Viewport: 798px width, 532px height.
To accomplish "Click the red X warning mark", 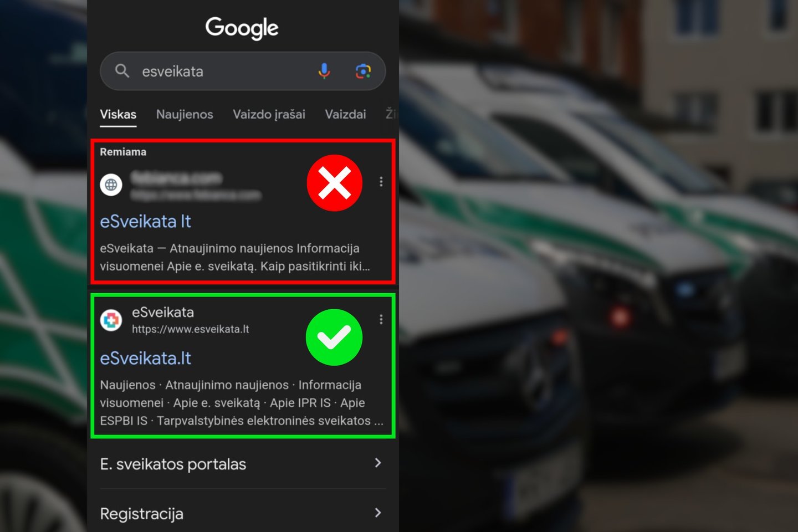I will coord(335,183).
